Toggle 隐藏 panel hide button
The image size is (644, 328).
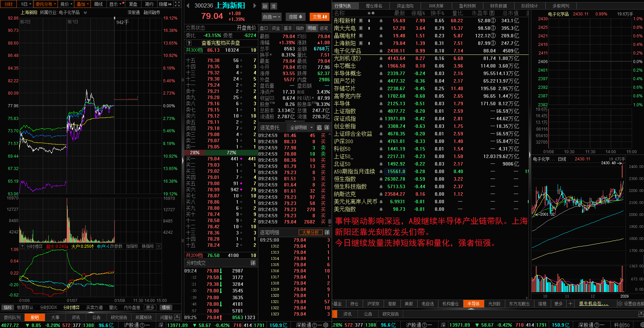[165, 4]
